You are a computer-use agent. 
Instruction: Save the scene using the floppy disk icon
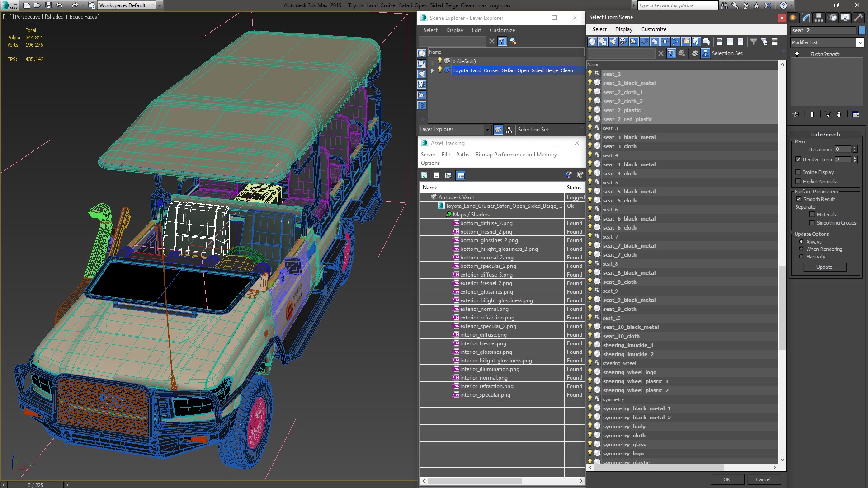click(x=48, y=5)
